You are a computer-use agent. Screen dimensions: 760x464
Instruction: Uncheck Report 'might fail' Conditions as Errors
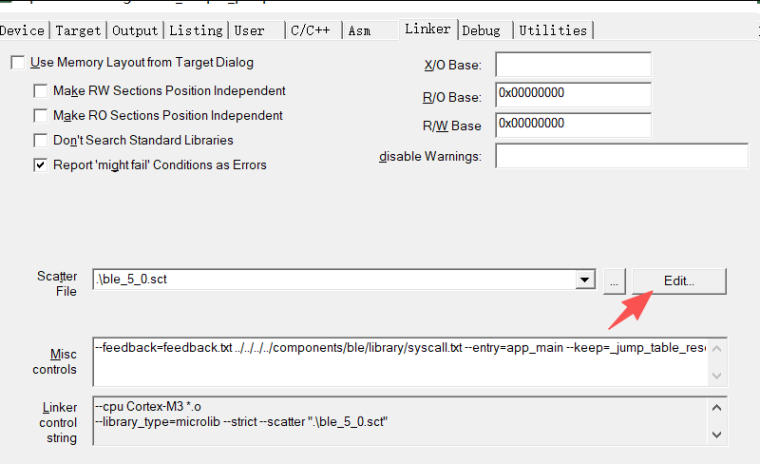coord(41,165)
